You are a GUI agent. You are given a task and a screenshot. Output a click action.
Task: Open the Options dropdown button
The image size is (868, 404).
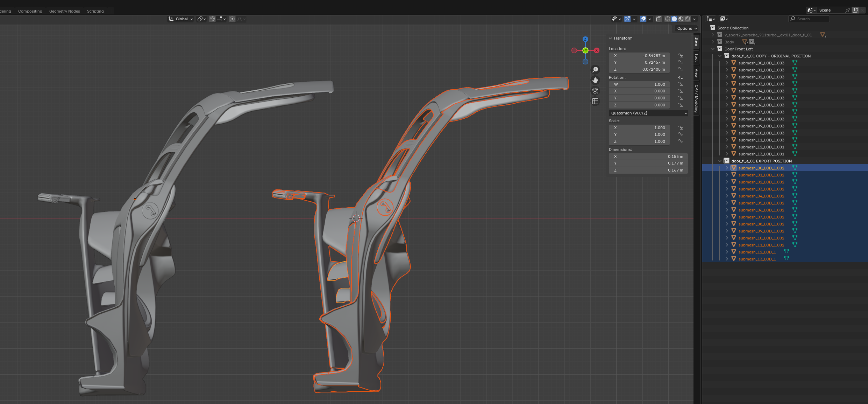(686, 28)
